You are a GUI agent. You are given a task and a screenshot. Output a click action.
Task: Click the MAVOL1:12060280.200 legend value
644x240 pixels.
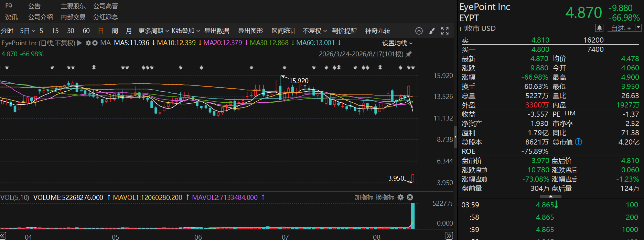148,197
